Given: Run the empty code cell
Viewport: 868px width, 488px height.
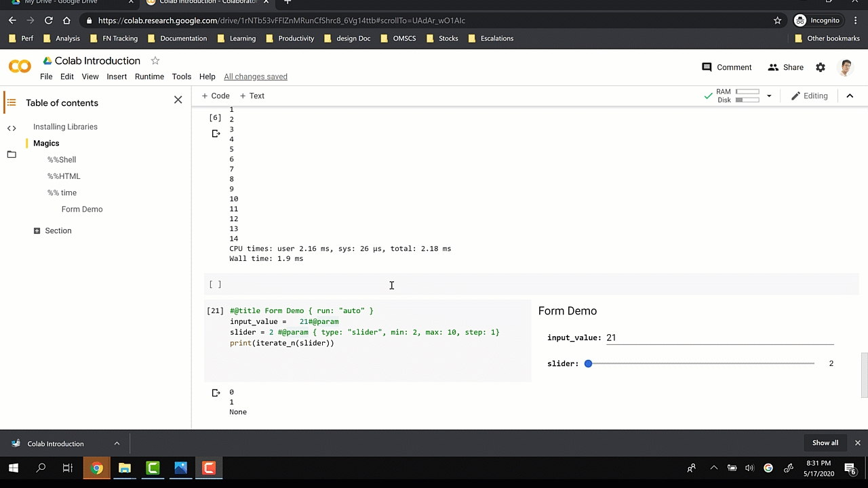Looking at the screenshot, I should pyautogui.click(x=215, y=285).
